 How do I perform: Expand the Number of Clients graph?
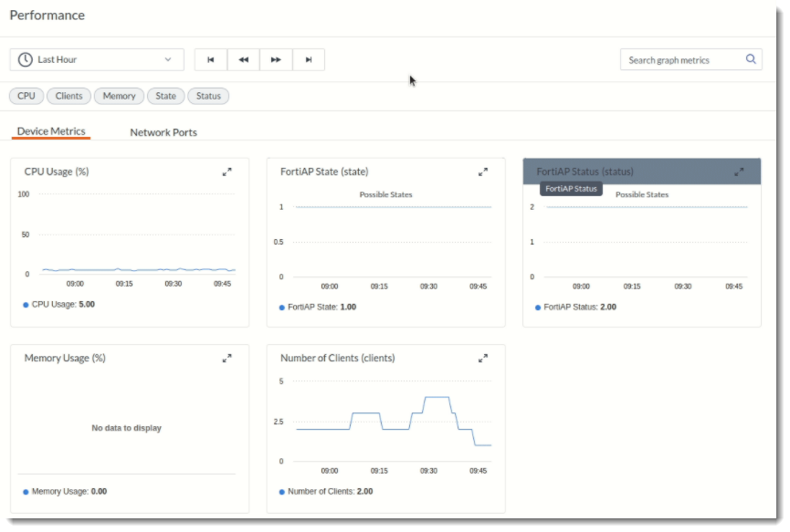483,359
